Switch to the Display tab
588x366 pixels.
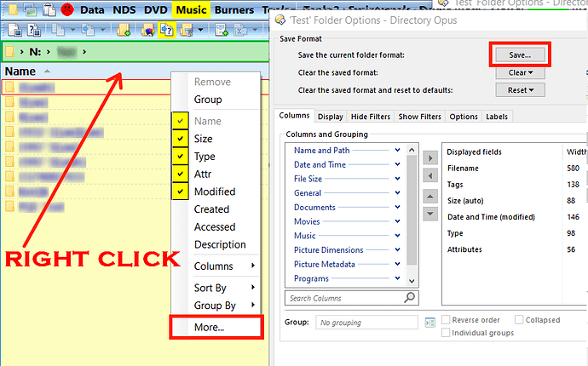coord(330,117)
